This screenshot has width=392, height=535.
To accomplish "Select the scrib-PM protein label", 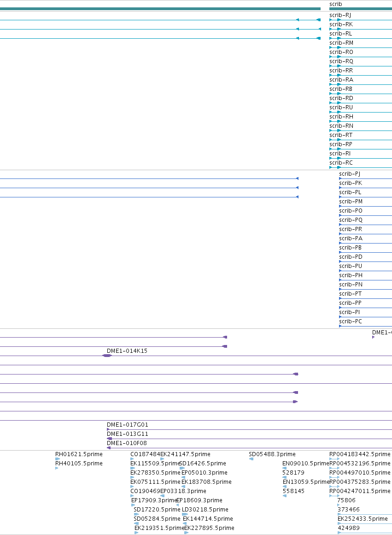I will pyautogui.click(x=351, y=201).
